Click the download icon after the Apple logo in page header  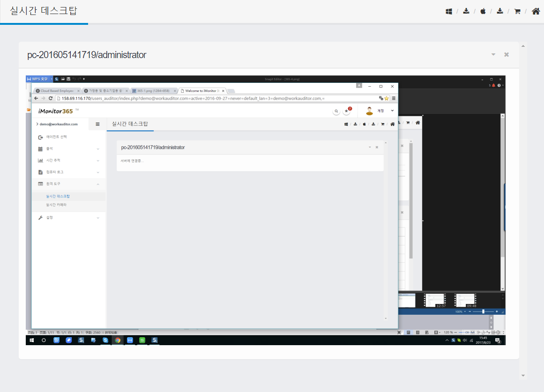tap(500, 11)
